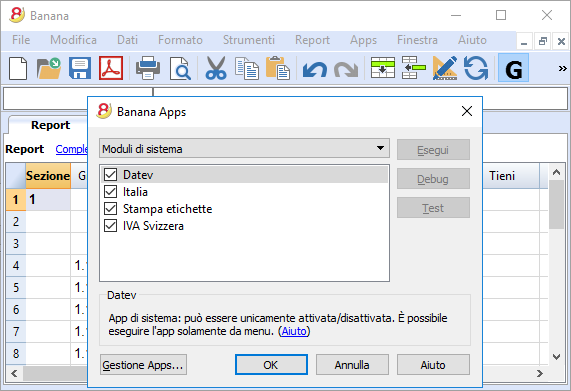Click the horizontal scrollbar right arrow
The image size is (571, 391).
(x=540, y=373)
